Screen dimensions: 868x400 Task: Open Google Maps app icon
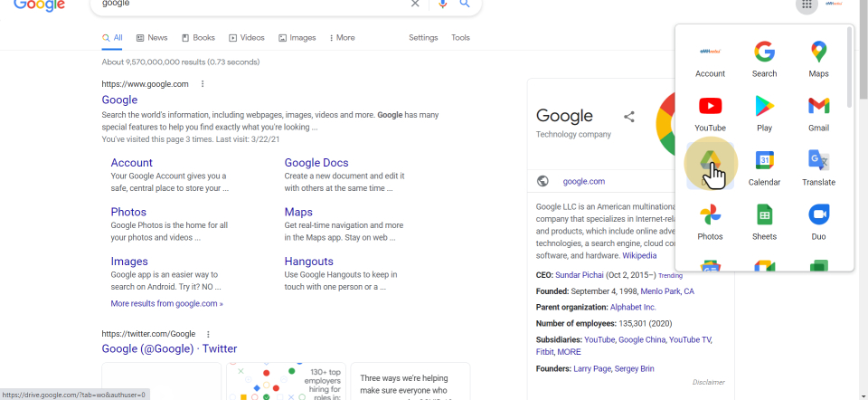pyautogui.click(x=818, y=52)
